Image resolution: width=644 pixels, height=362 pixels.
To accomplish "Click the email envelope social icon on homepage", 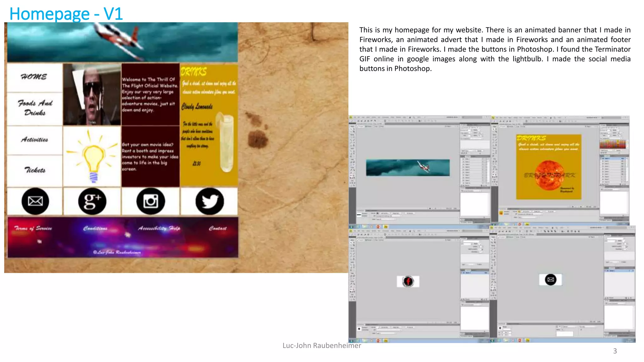I will point(35,201).
